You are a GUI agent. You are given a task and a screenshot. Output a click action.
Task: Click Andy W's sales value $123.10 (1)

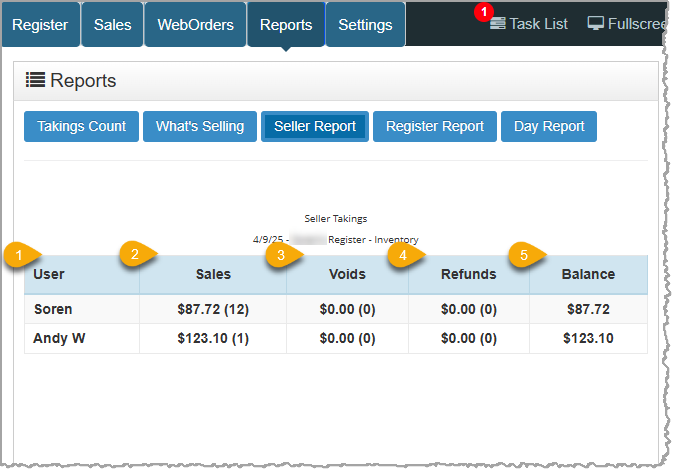(x=213, y=338)
